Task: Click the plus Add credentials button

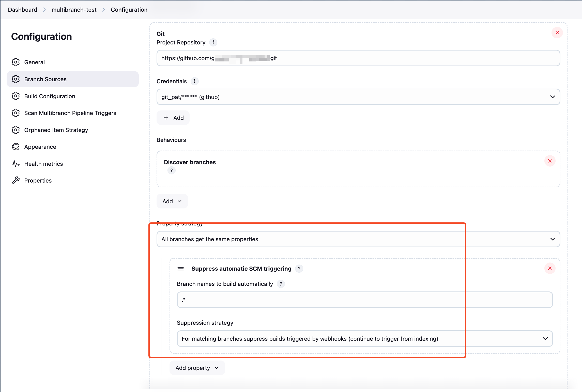Action: click(x=173, y=118)
